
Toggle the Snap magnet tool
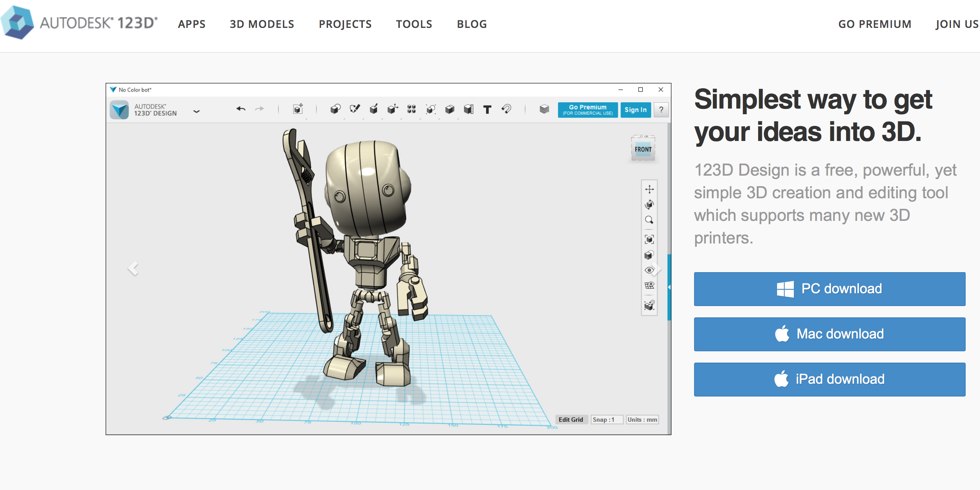(506, 109)
